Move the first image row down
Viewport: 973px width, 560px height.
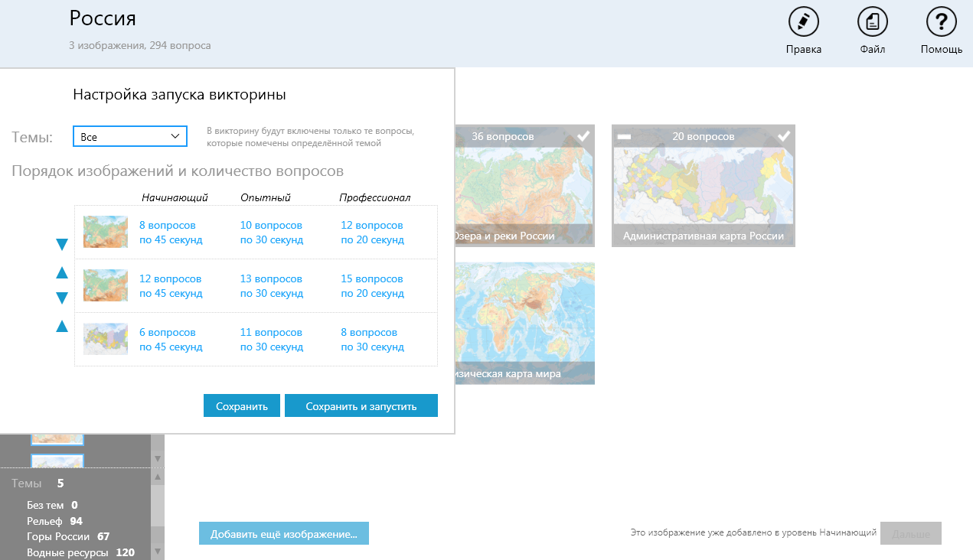coord(62,245)
